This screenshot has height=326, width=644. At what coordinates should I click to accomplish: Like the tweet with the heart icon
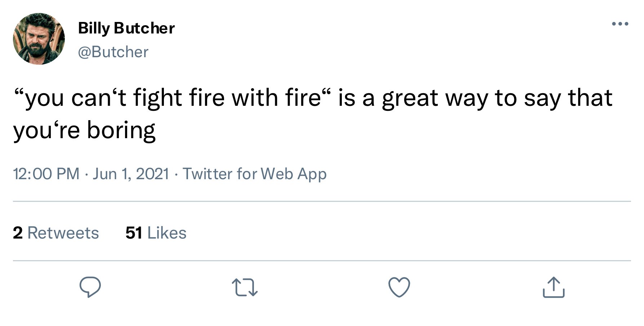(399, 287)
